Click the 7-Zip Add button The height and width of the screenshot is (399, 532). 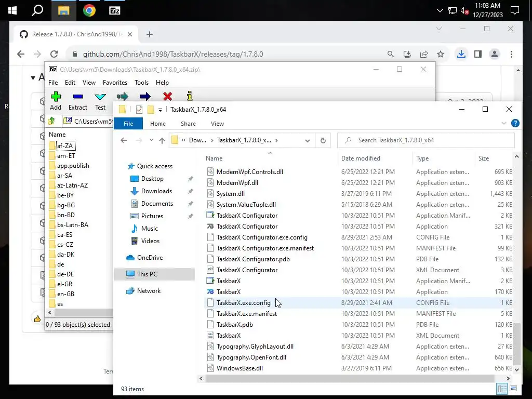tap(56, 101)
